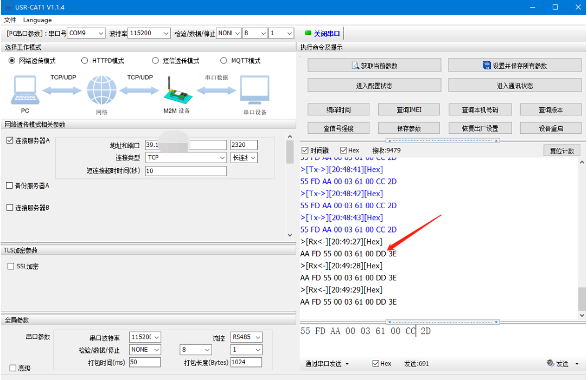Click the USR-CAT1 app logo in title bar
Screen dimensions: 588x380
point(7,7)
